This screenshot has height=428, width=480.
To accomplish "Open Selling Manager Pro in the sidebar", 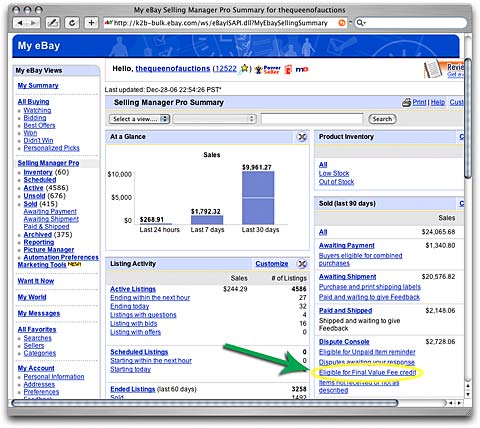I will [48, 163].
